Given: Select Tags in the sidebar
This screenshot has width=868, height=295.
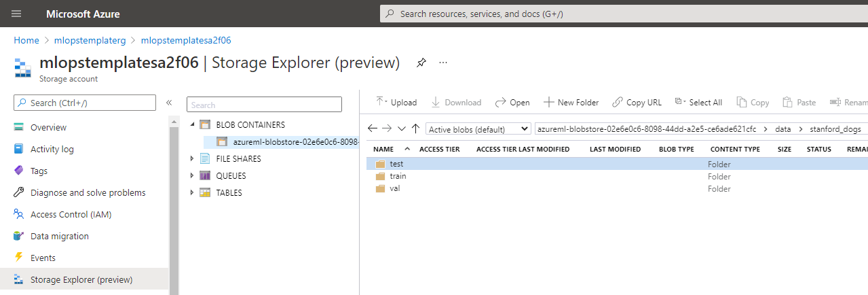Looking at the screenshot, I should [39, 171].
